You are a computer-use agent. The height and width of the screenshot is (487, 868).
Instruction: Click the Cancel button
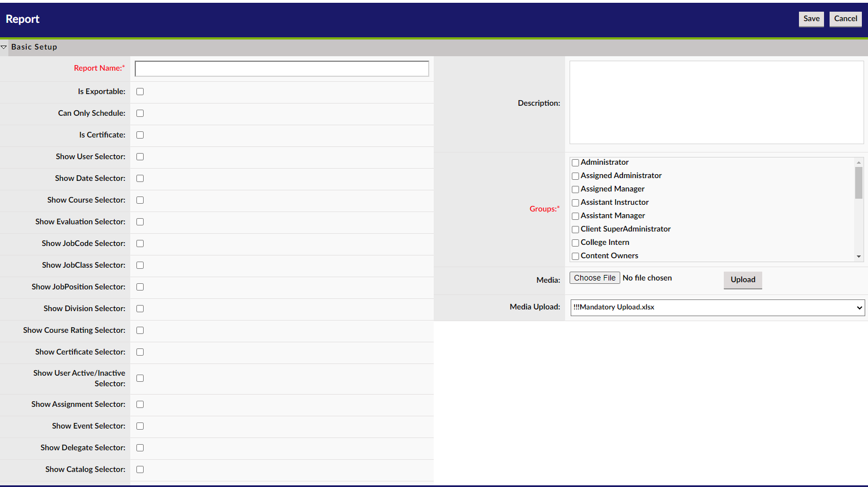[x=845, y=19]
